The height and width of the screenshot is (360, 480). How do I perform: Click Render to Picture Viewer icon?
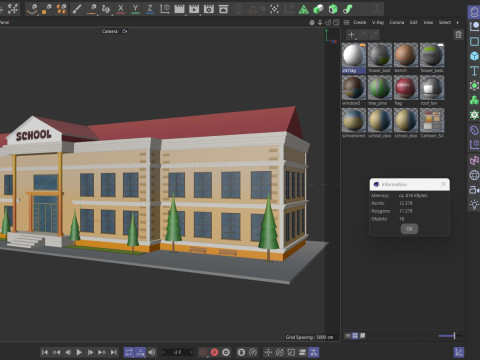(x=194, y=9)
